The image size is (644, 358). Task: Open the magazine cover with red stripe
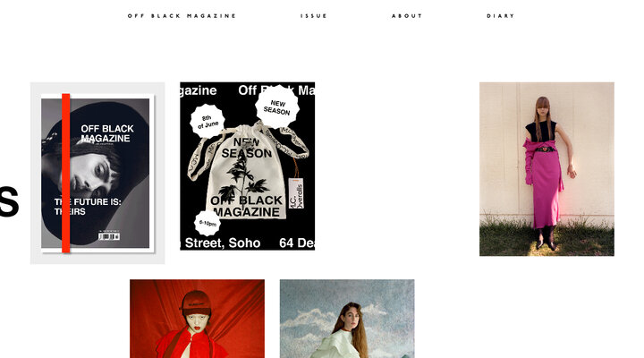97,173
